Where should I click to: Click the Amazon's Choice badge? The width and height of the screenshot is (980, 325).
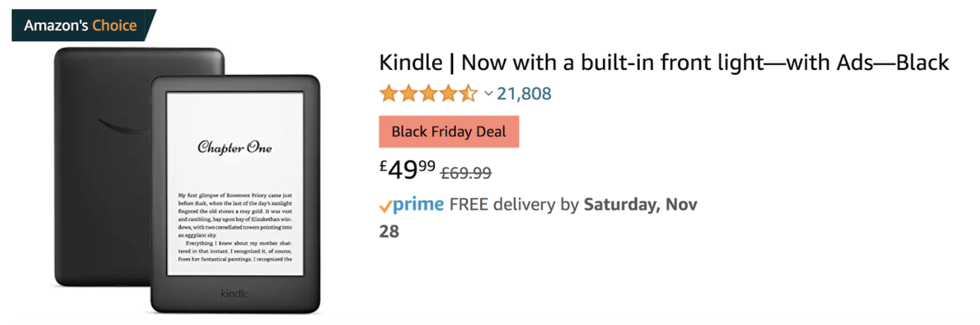[x=80, y=25]
